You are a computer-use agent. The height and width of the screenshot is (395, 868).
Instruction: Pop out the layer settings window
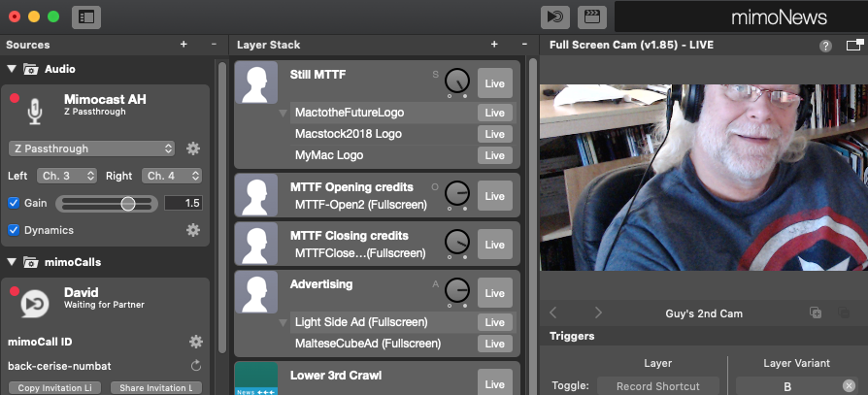pos(854,45)
